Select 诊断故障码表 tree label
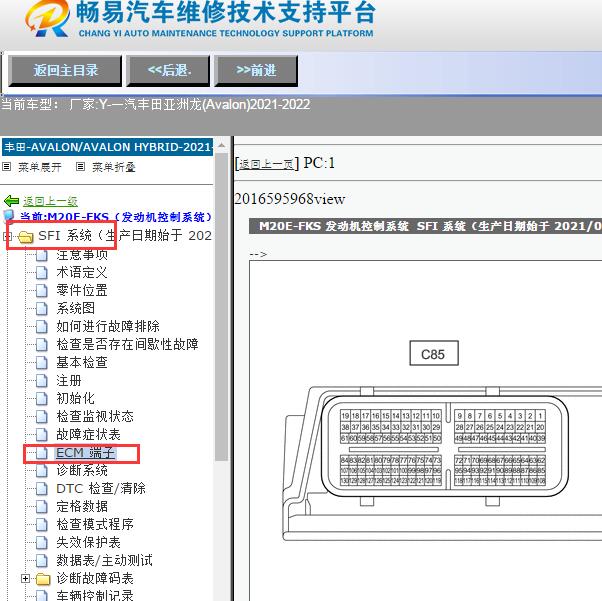The image size is (602, 601). [95, 578]
